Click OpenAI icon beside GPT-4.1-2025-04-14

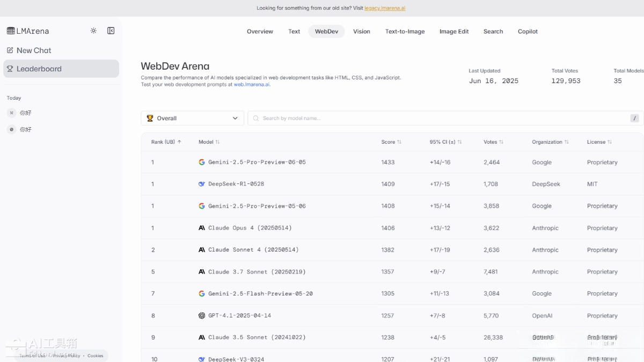(x=202, y=316)
